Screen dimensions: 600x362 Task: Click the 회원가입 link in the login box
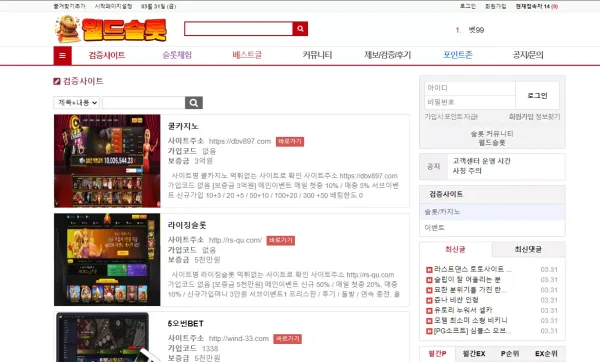(x=521, y=117)
